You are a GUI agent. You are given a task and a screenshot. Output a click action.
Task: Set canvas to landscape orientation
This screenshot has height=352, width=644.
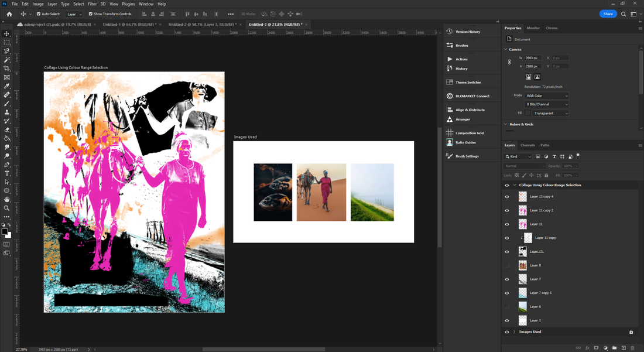pos(537,77)
